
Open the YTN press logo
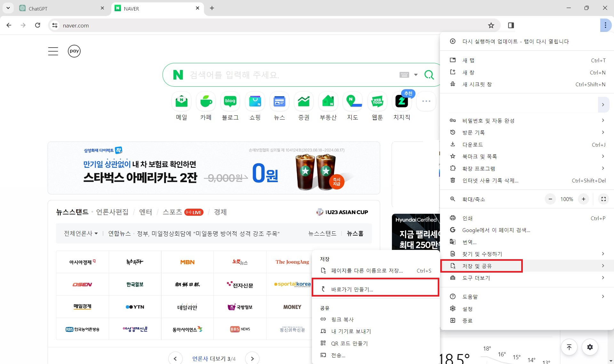click(135, 307)
